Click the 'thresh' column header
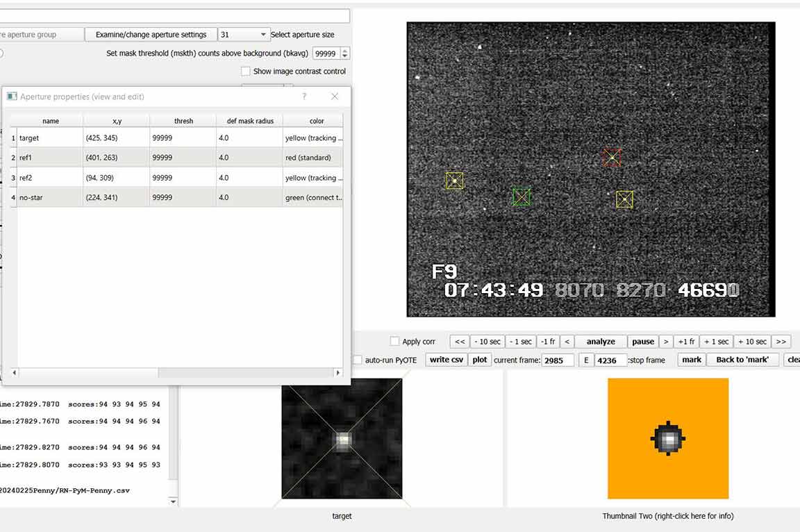The height and width of the screenshot is (532, 800). click(x=183, y=121)
